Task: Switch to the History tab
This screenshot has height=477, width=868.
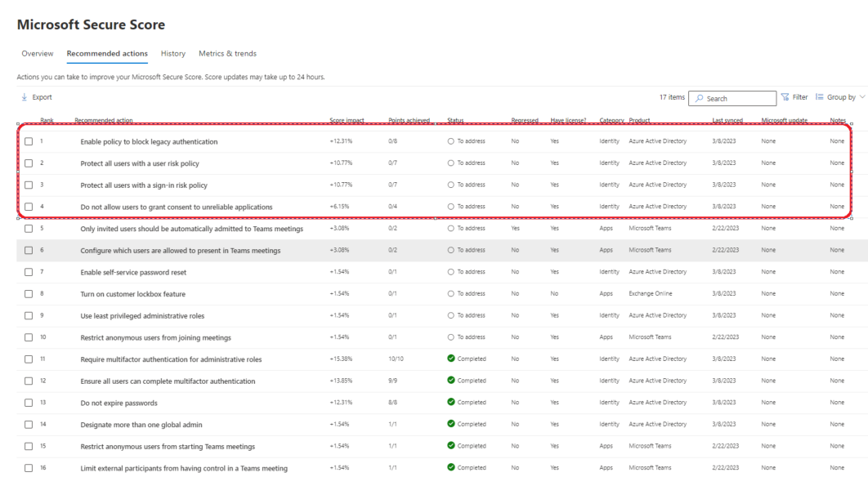Action: coord(172,53)
